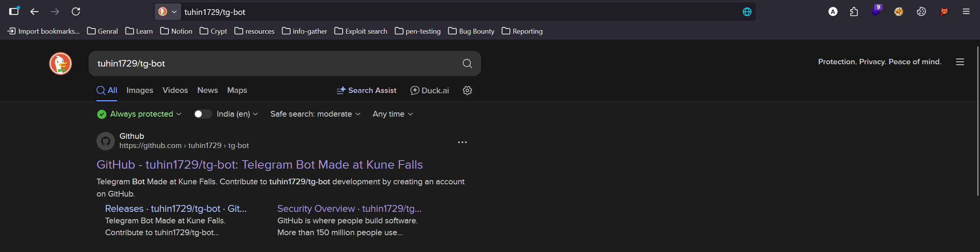The image size is (980, 252).
Task: Toggle the India region switch
Action: 202,114
